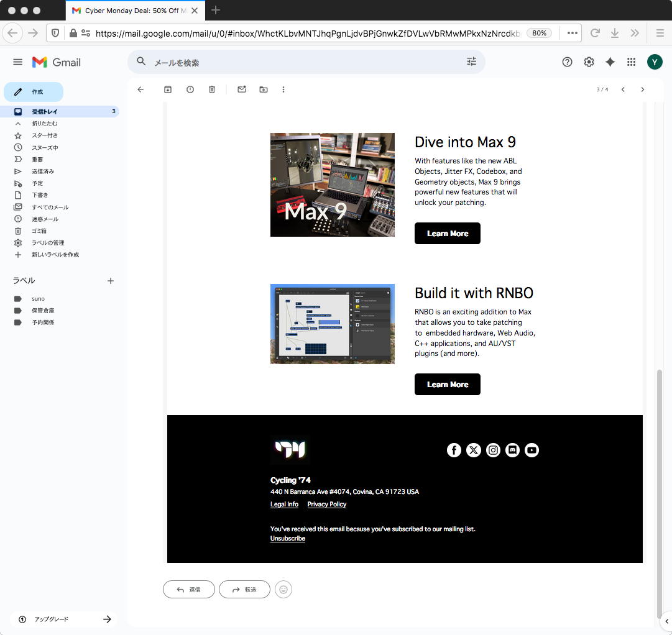Viewport: 672px width, 635px height.
Task: Click Learn More under Build it with RNBO
Action: tap(448, 385)
